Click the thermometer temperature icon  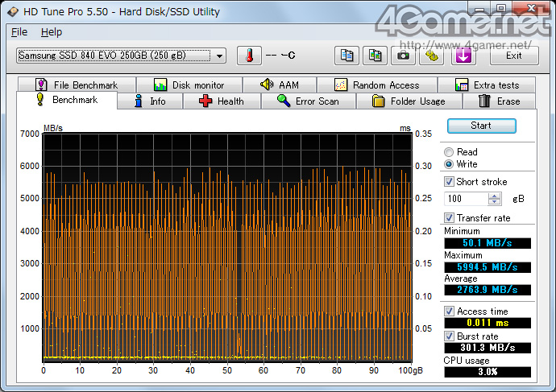coord(249,56)
